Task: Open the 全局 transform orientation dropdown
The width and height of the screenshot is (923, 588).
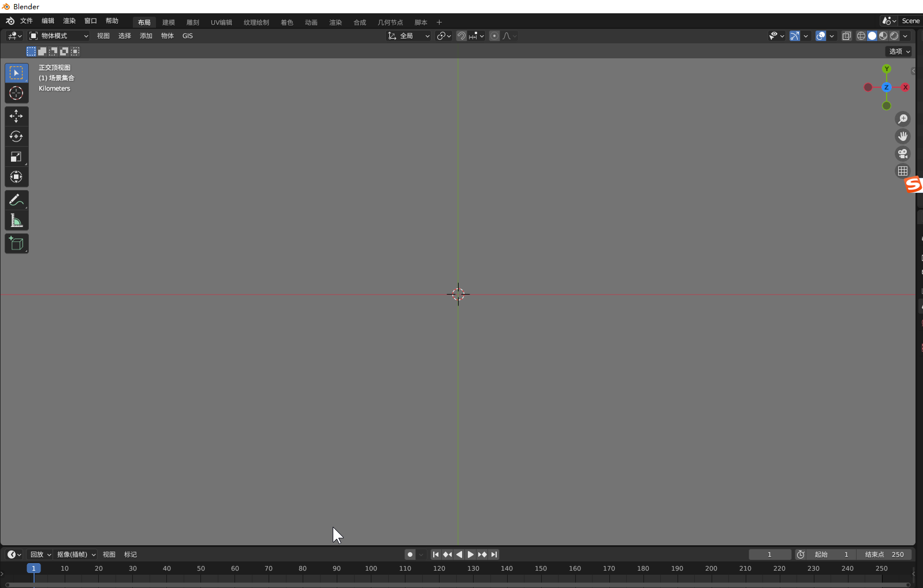Action: [408, 36]
